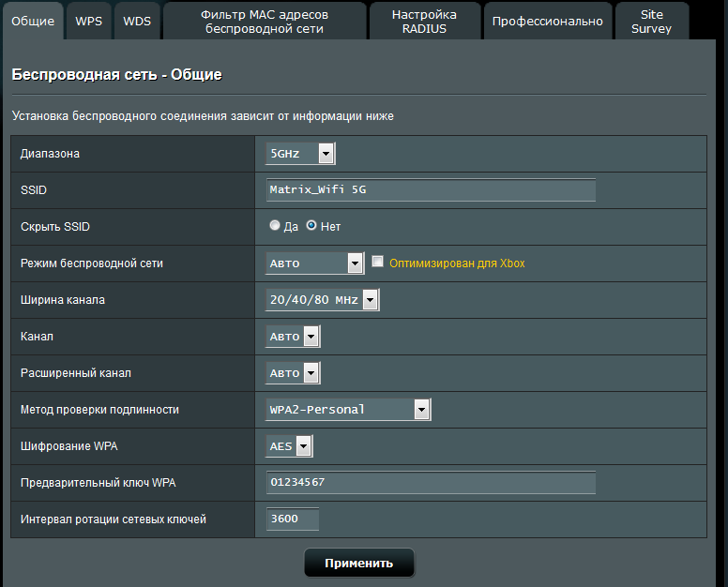Open the Диапазона 5GHz dropdown
The width and height of the screenshot is (728, 587).
coord(300,154)
